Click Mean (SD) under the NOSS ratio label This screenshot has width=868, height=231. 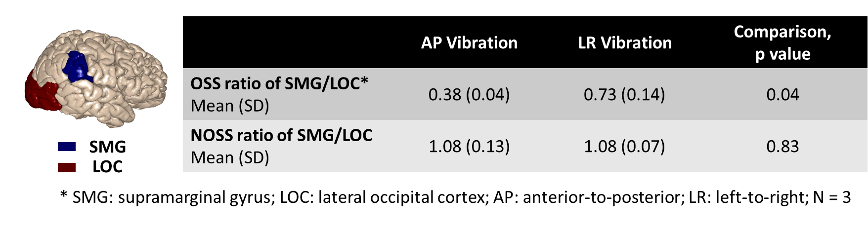coord(230,157)
